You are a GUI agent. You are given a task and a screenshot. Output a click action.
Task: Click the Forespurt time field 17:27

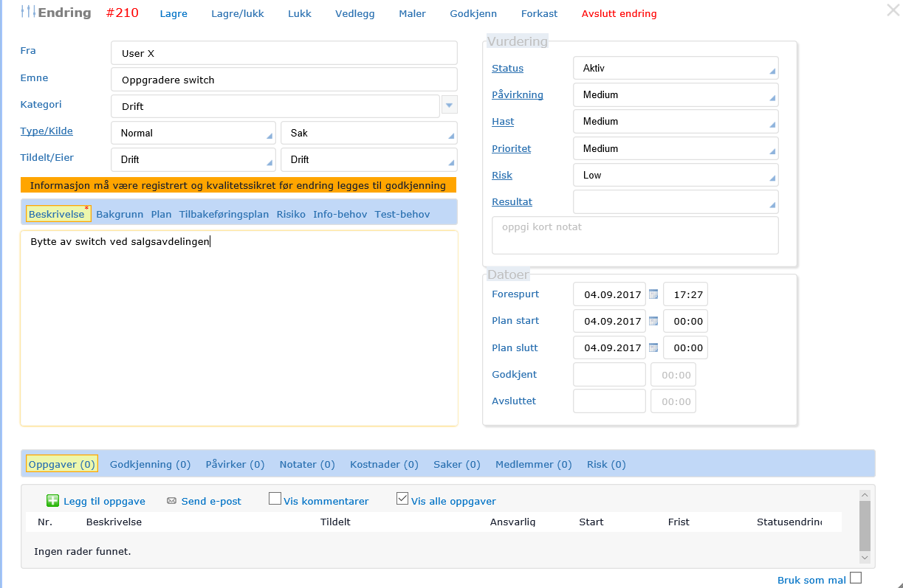pyautogui.click(x=685, y=294)
